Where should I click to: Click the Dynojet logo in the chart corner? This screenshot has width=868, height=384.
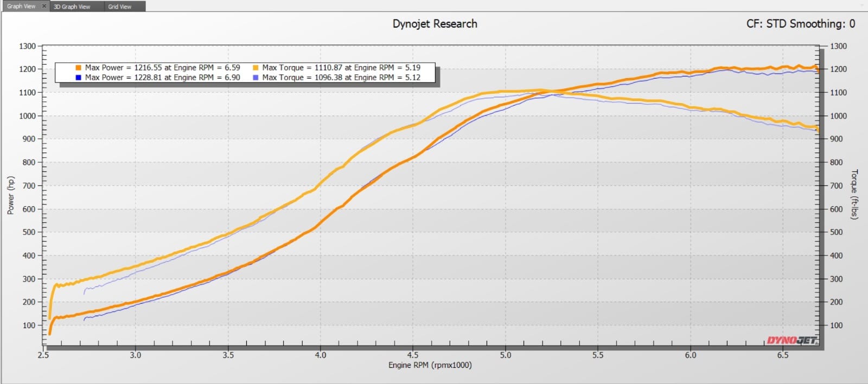point(792,340)
